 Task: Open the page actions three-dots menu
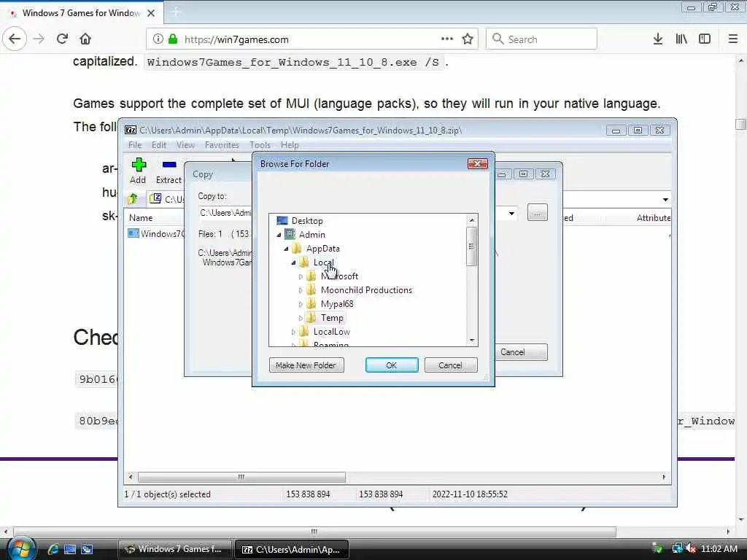coord(447,39)
